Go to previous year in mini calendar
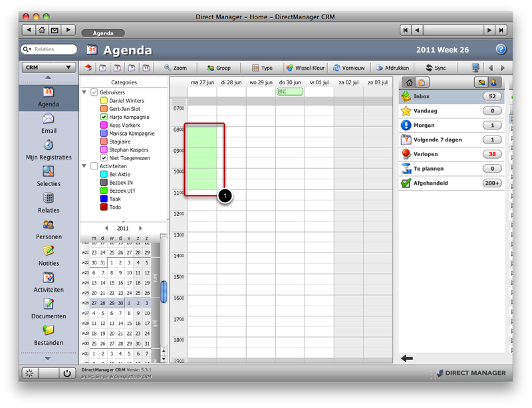Image resolution: width=532 pixels, height=408 pixels. (106, 228)
